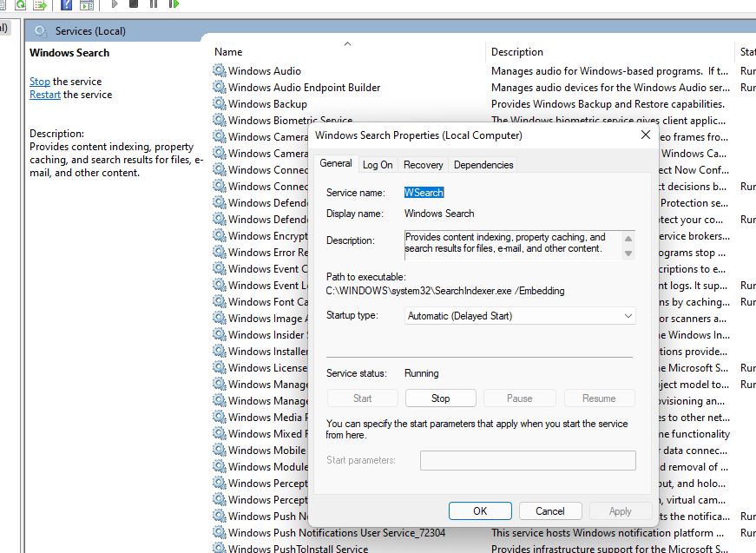Image resolution: width=756 pixels, height=553 pixels.
Task: Click the Stop Service black square icon
Action: (x=133, y=6)
